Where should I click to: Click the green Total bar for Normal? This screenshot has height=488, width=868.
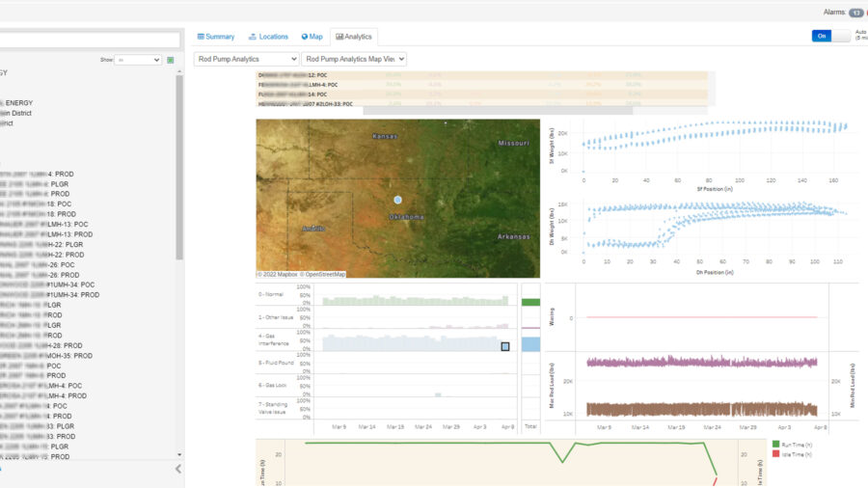coord(530,302)
